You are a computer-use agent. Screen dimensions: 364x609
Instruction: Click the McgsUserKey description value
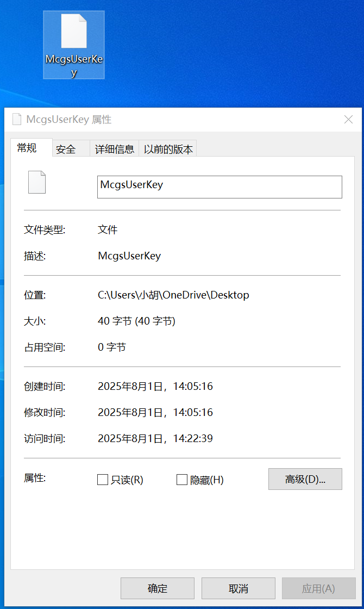tap(129, 256)
